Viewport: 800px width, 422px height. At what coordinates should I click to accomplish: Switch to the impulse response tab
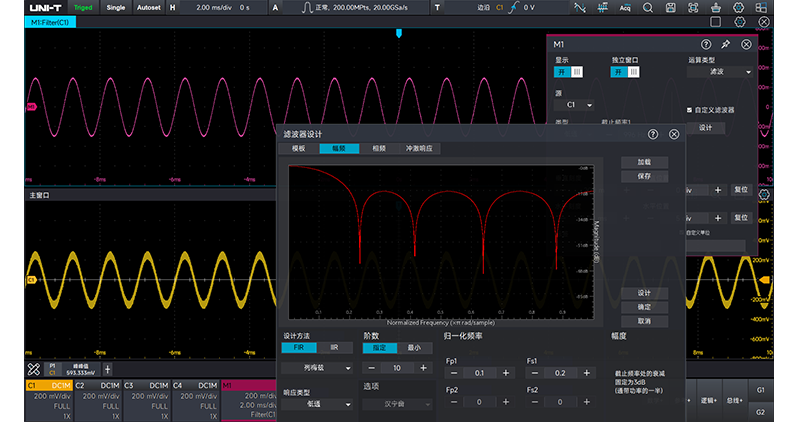pos(420,148)
